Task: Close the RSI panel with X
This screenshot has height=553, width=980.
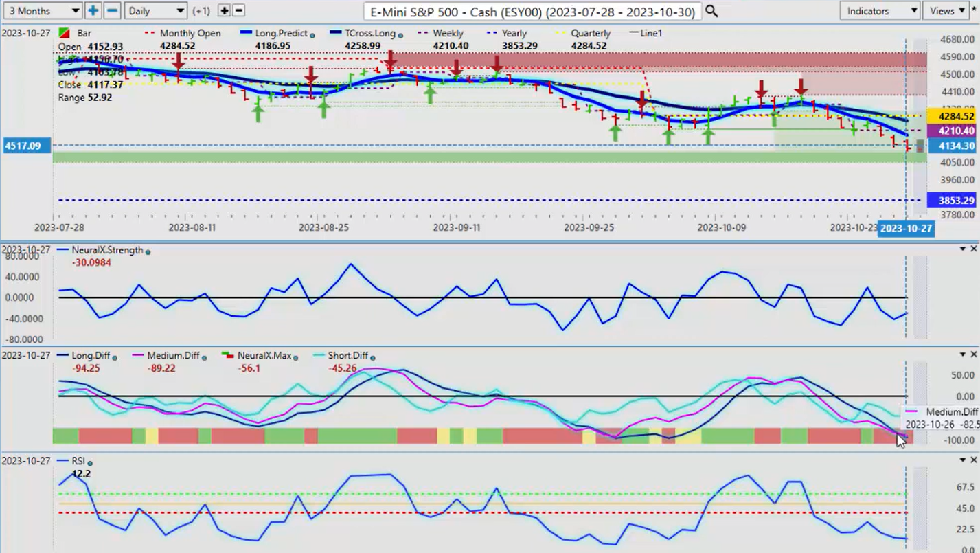Action: click(x=973, y=460)
